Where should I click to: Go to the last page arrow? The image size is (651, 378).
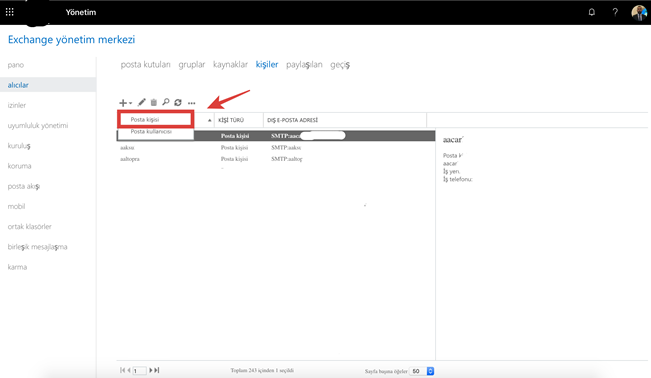click(x=157, y=370)
